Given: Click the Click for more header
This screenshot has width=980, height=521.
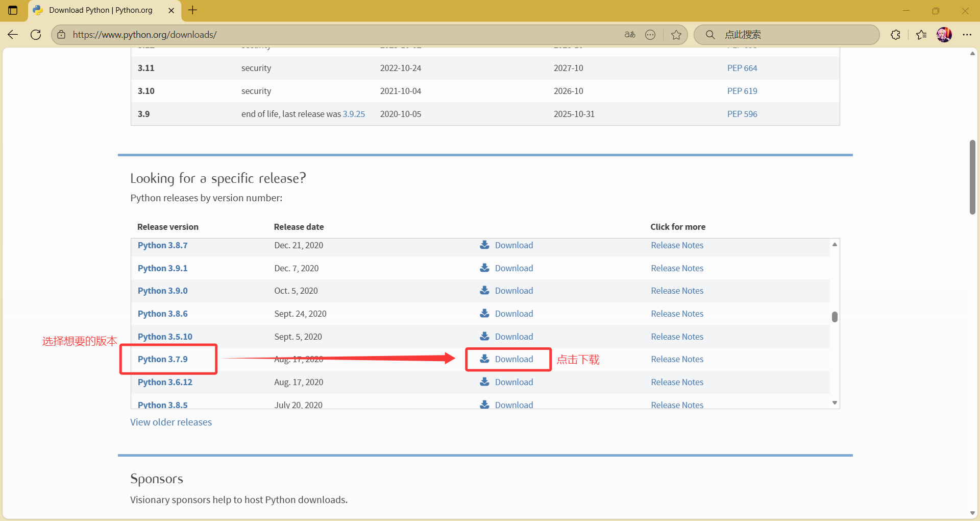Looking at the screenshot, I should (678, 227).
